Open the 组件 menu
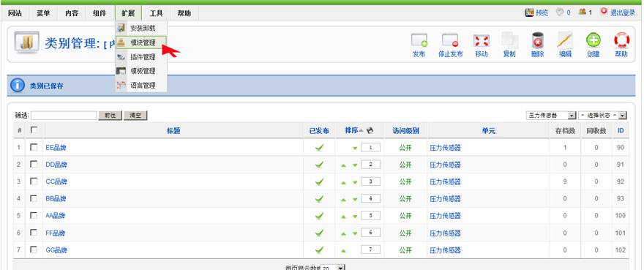 click(x=100, y=12)
